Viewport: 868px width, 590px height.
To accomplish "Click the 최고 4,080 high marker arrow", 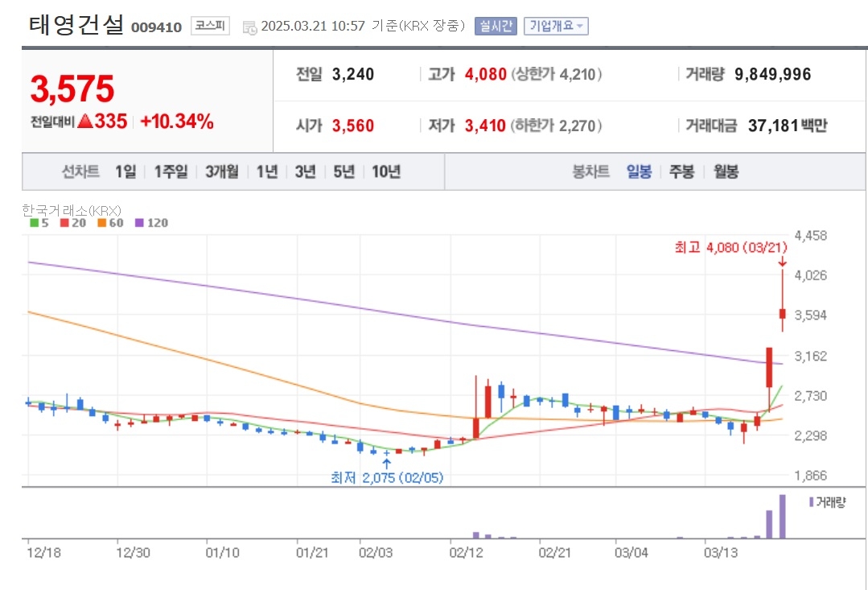I will pyautogui.click(x=782, y=262).
